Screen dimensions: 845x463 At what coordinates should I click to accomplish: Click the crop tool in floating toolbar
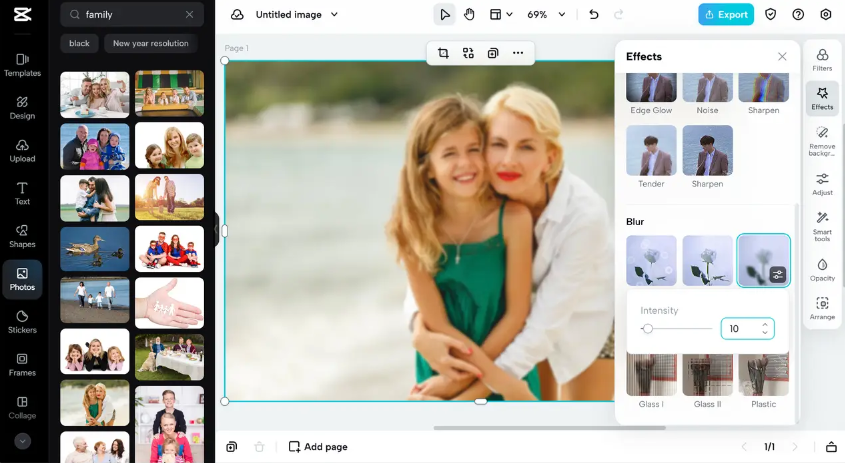pos(443,53)
